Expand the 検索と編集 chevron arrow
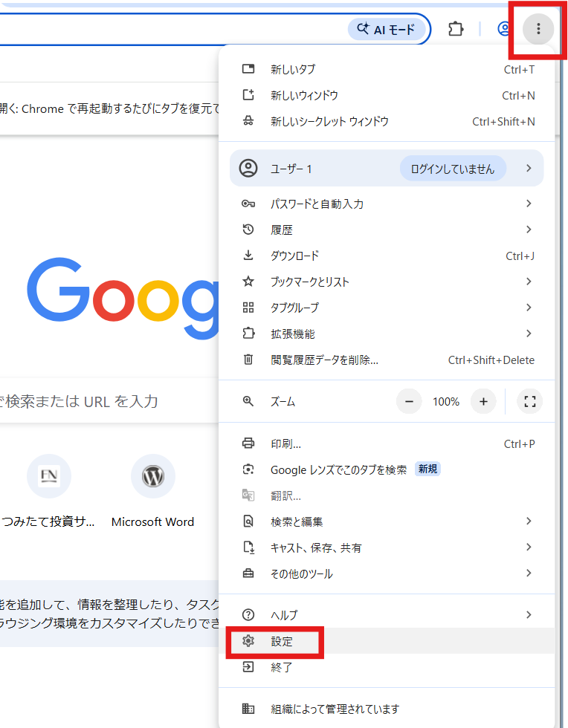The height and width of the screenshot is (728, 568). 529,521
